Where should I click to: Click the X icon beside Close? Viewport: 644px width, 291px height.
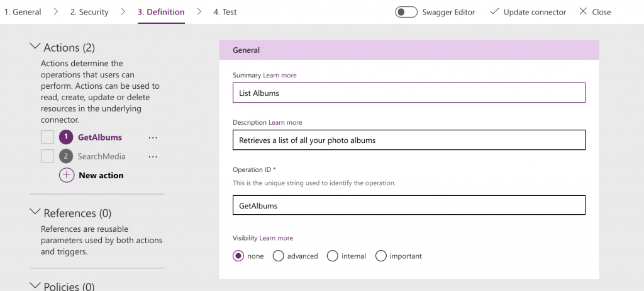(x=583, y=12)
